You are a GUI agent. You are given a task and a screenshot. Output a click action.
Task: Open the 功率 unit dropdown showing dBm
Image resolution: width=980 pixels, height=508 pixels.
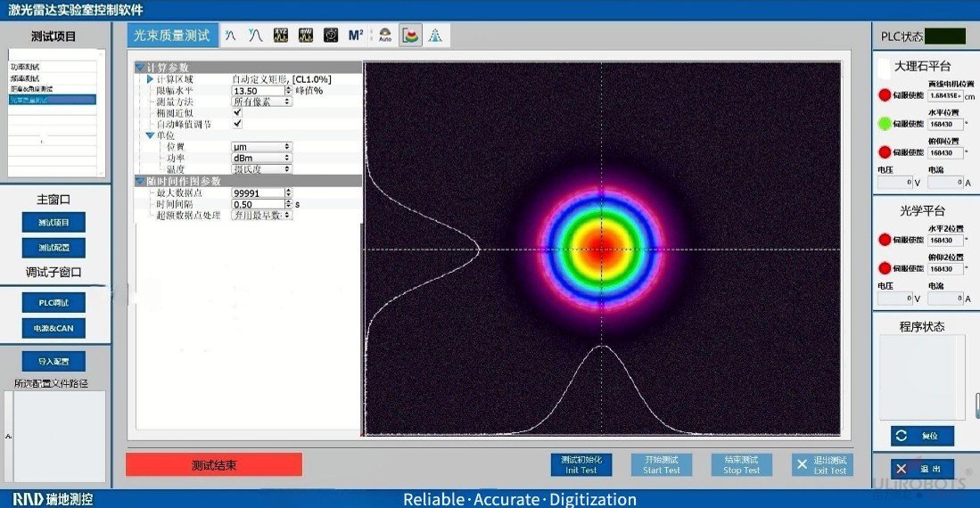click(x=261, y=158)
